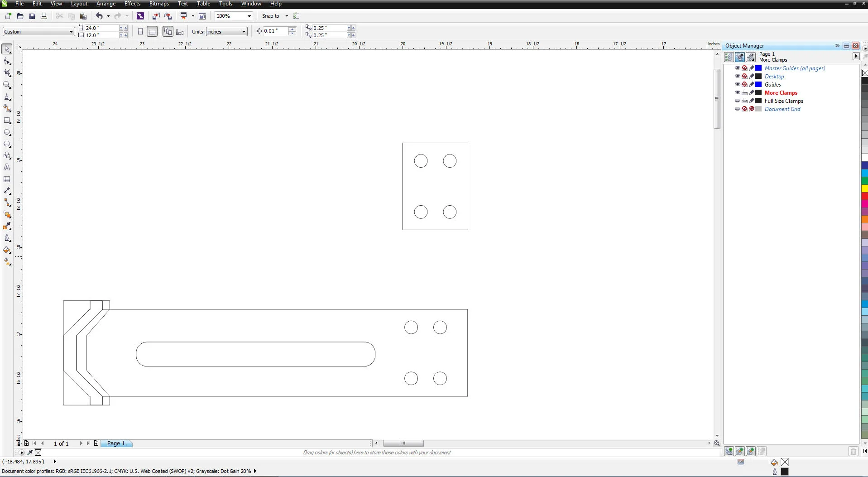
Task: Select the Zoom tool in toolbox
Action: tap(7, 85)
